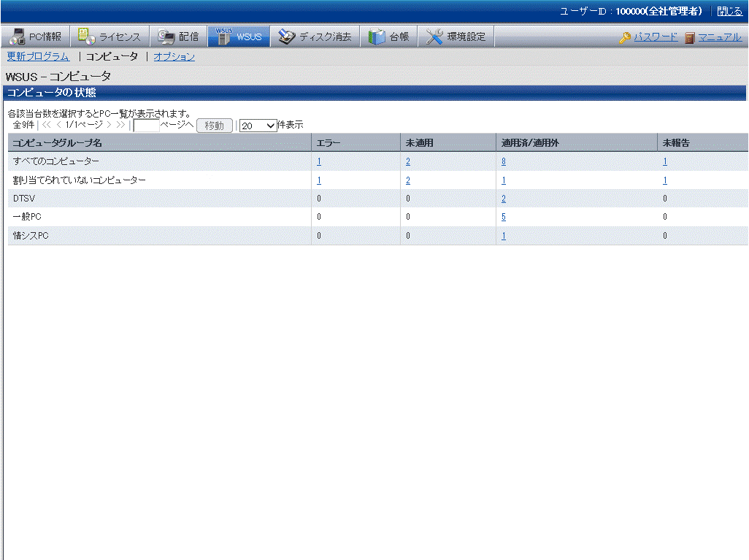Click the ディスク消去 disk icon
The height and width of the screenshot is (560, 749).
(x=287, y=37)
